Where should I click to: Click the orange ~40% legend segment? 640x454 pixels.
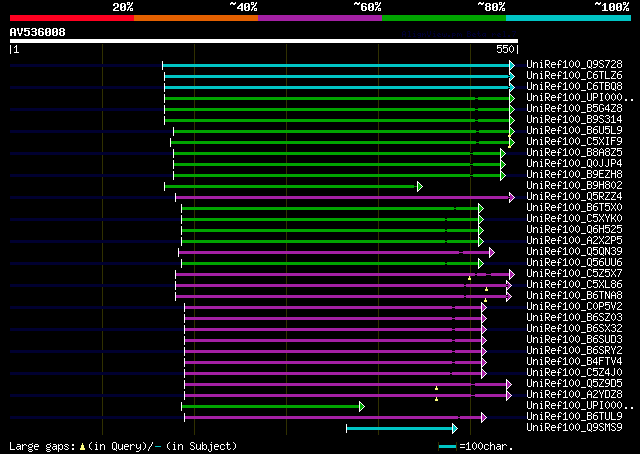tap(196, 18)
